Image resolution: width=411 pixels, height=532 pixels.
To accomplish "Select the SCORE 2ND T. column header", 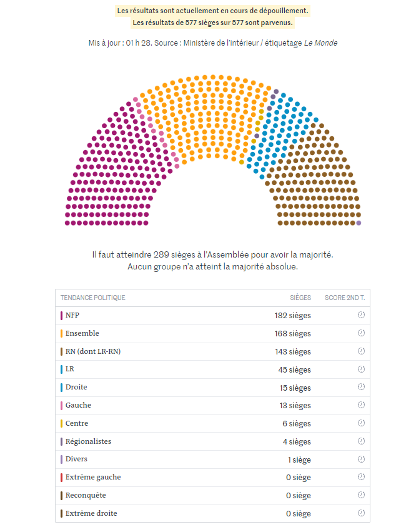I will (345, 298).
